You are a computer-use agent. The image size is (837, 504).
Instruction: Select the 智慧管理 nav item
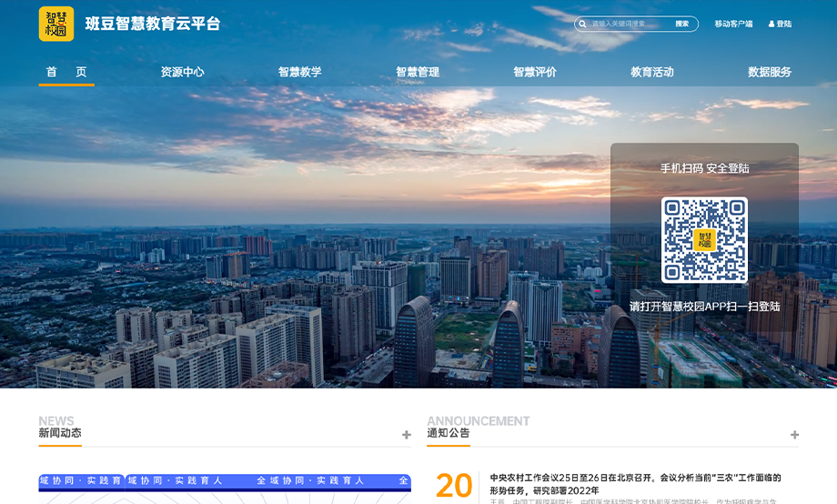click(x=418, y=72)
